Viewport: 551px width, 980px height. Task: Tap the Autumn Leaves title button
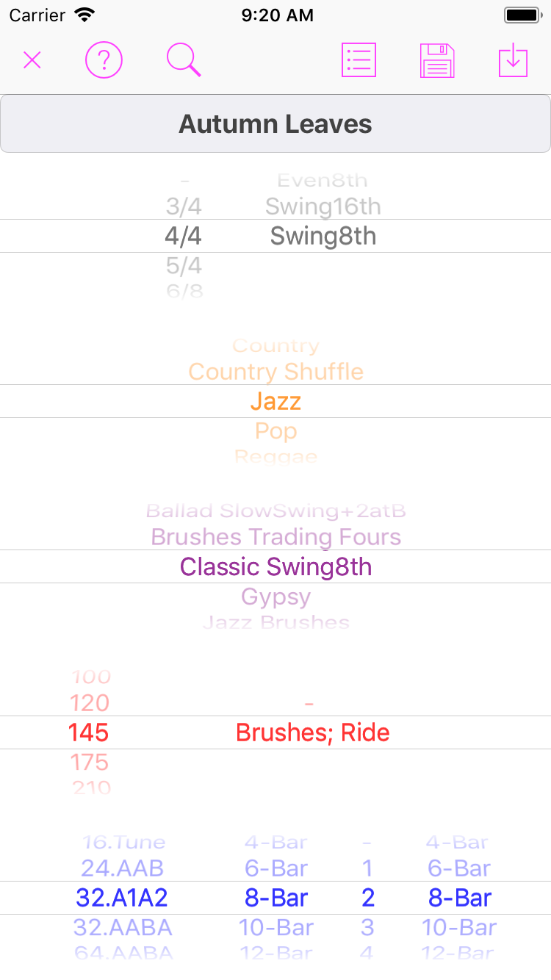tap(275, 123)
